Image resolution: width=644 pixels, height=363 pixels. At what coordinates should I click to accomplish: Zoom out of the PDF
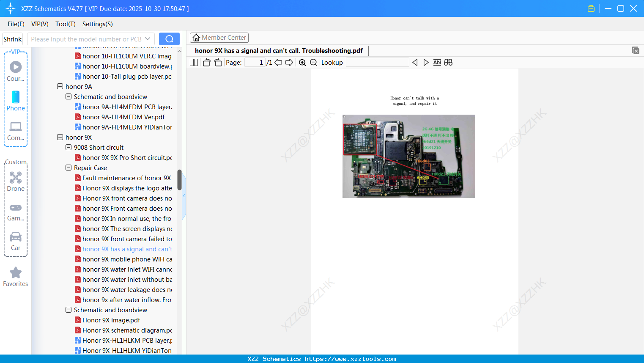click(314, 63)
